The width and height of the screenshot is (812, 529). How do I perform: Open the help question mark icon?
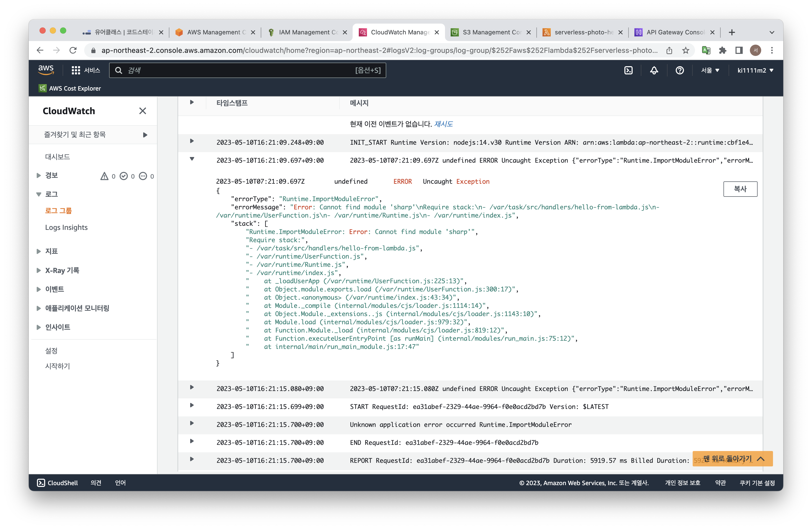point(679,70)
